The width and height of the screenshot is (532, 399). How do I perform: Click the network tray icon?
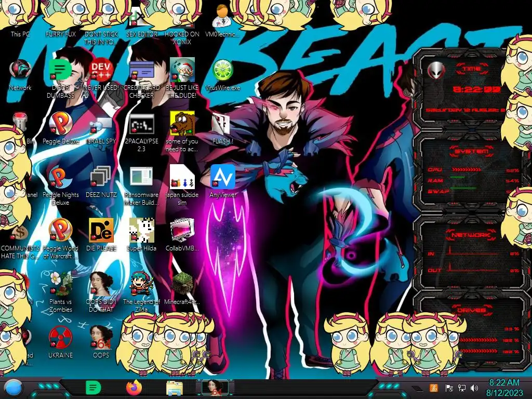(x=462, y=388)
